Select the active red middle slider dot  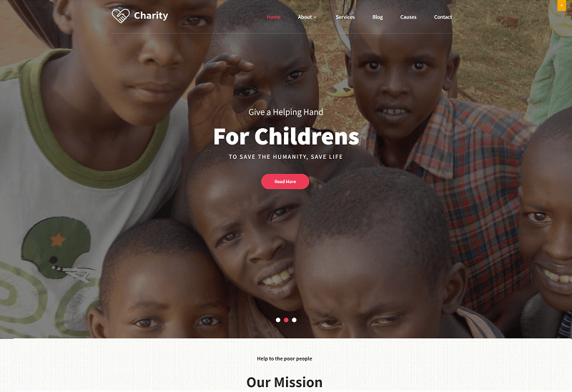click(x=286, y=320)
